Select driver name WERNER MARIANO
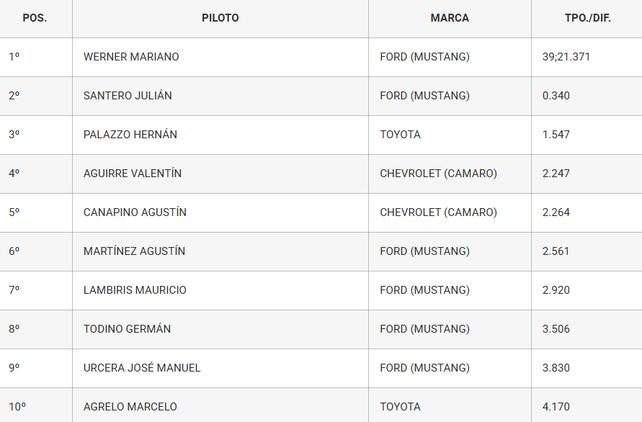Screen dimensions: 642x422 coord(131,57)
